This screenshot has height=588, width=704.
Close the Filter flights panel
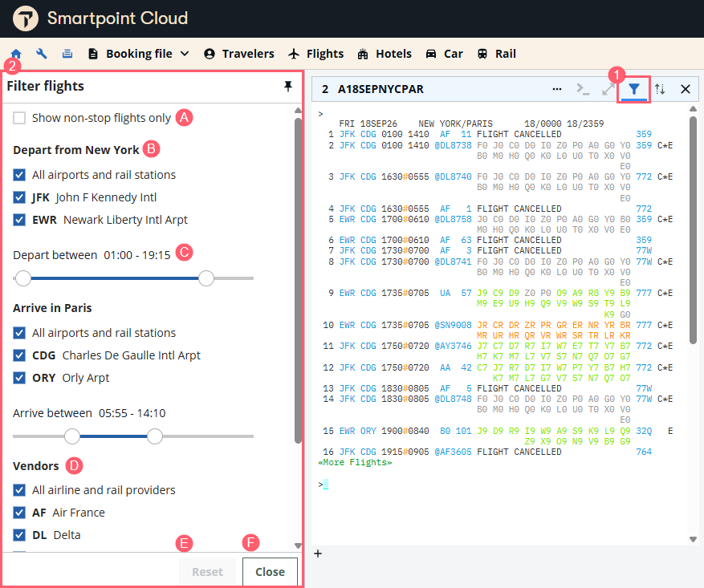(x=270, y=572)
